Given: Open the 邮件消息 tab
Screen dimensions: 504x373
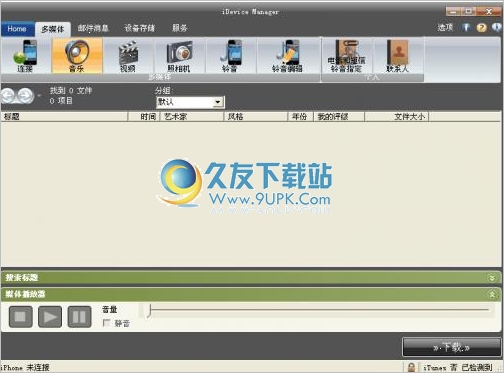Looking at the screenshot, I should click(x=93, y=28).
